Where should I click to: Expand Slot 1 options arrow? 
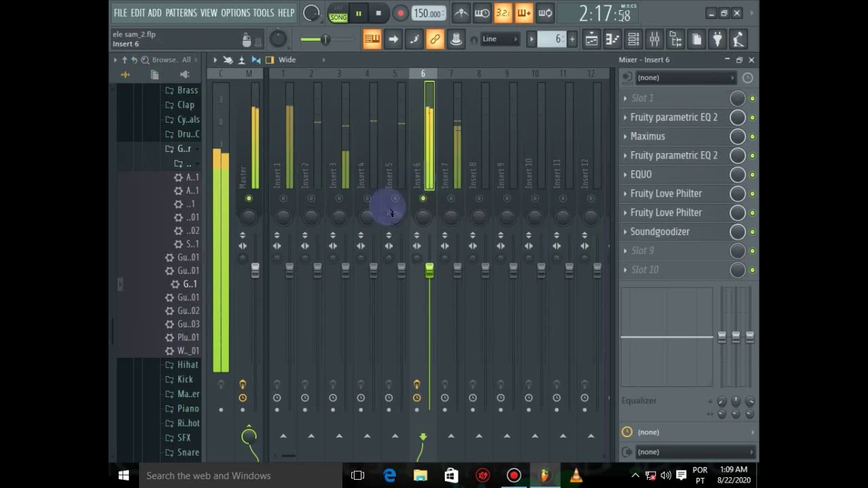[625, 98]
